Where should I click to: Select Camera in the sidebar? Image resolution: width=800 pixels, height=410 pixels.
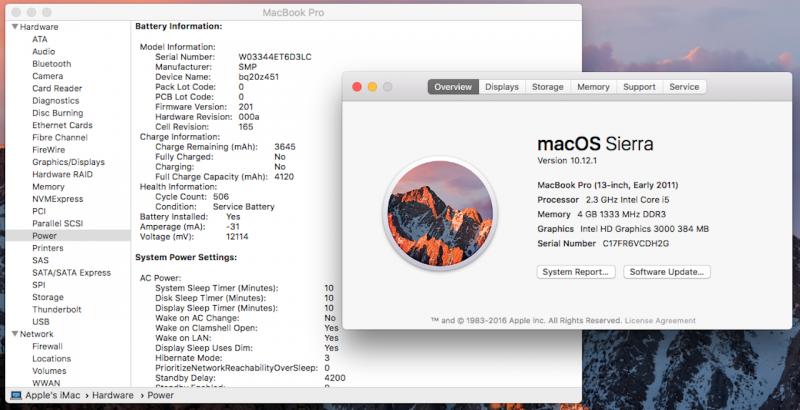coord(47,76)
